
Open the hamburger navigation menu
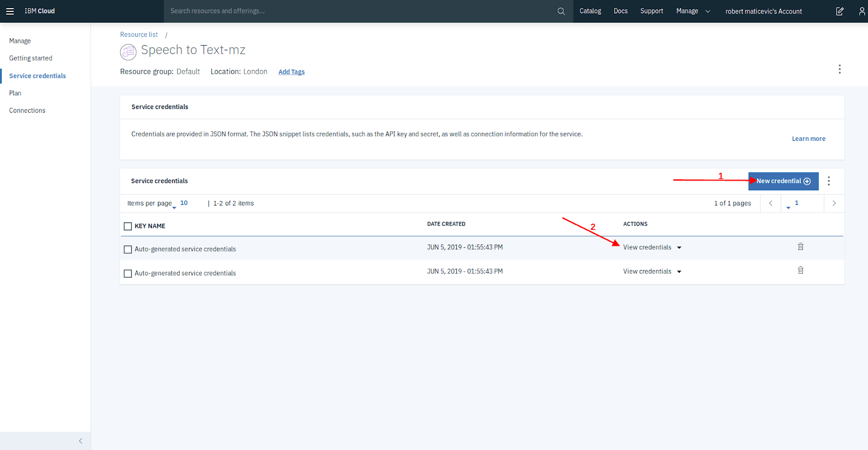click(10, 11)
